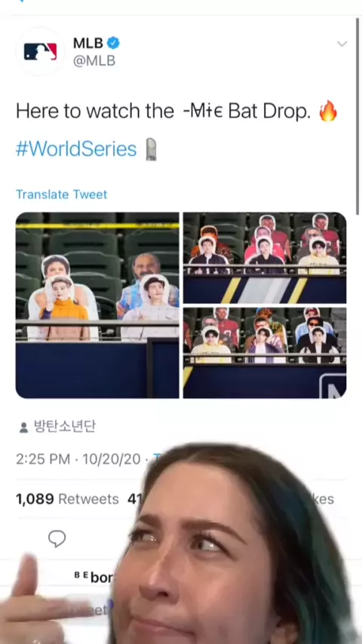This screenshot has height=644, width=362.
Task: Click the trophy emoji after #WorldSeries
Action: (x=151, y=149)
